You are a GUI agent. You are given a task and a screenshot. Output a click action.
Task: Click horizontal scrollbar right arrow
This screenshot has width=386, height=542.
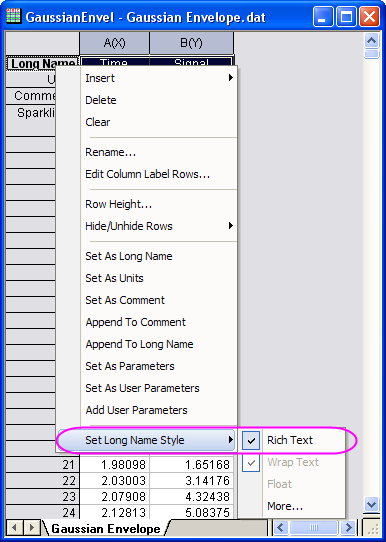click(x=348, y=528)
